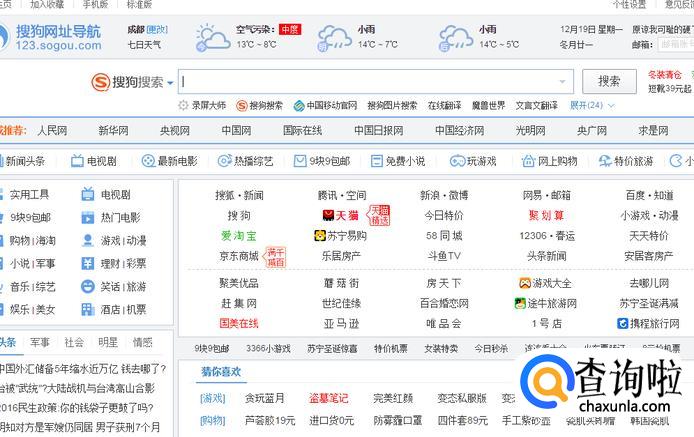Screen dimensions: 694x437
Task: Click the shop icon for 网上购物
Action: coord(528,161)
